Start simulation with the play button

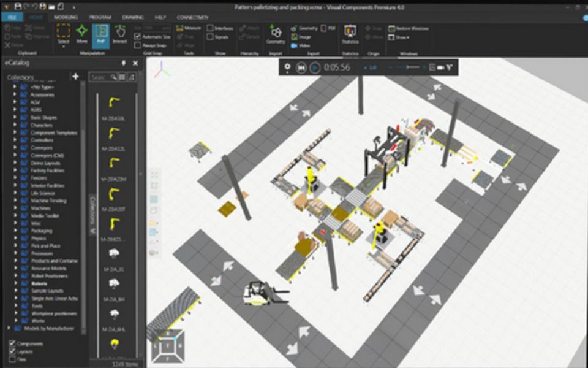click(315, 67)
